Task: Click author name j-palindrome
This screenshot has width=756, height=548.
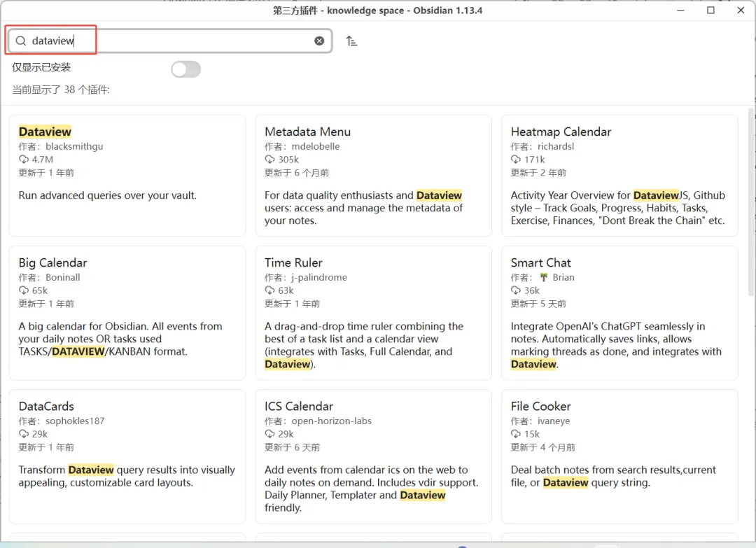Action: pyautogui.click(x=319, y=278)
